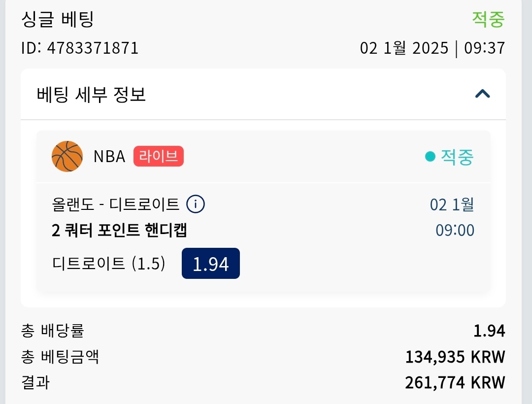Click the green 적중 status at top
Image resolution: width=532 pixels, height=404 pixels.
[488, 19]
